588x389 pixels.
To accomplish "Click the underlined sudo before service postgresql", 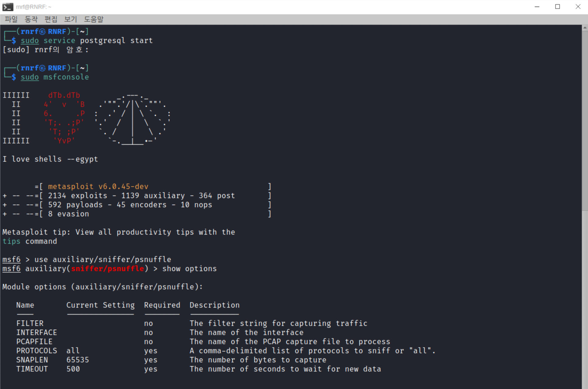I will click(x=30, y=40).
